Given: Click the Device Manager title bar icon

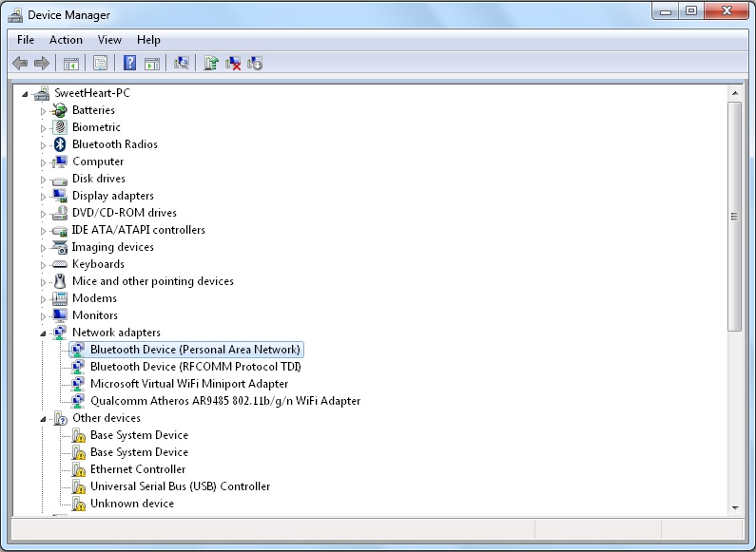Looking at the screenshot, I should 15,15.
